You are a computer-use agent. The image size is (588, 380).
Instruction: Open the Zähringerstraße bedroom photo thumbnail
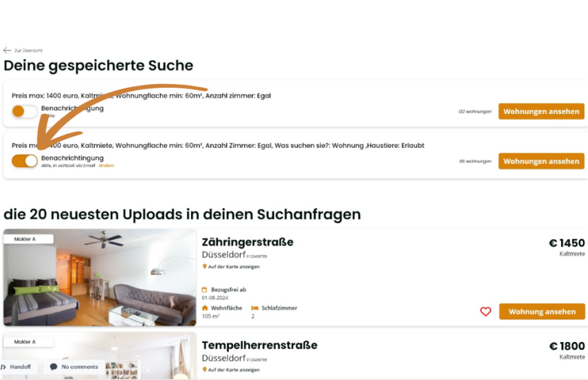[100, 278]
